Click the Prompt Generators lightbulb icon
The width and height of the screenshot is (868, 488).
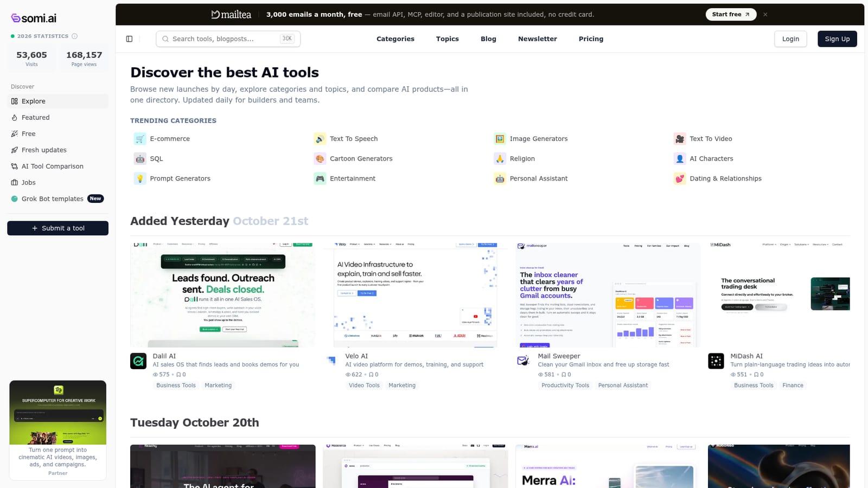pos(140,178)
